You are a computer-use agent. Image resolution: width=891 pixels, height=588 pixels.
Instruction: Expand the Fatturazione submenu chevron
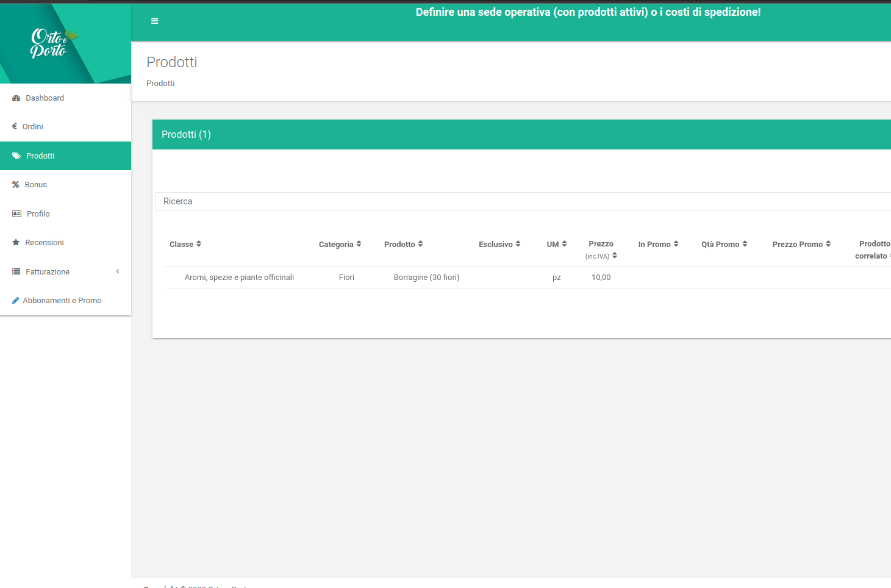tap(118, 271)
